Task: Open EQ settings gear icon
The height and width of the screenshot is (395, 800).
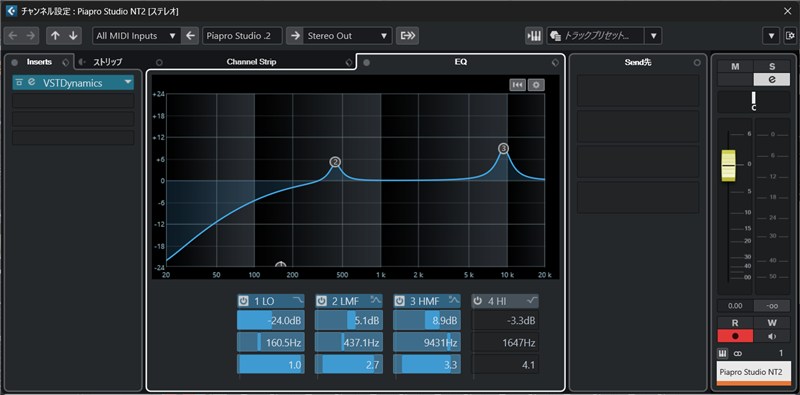Action: (x=536, y=85)
